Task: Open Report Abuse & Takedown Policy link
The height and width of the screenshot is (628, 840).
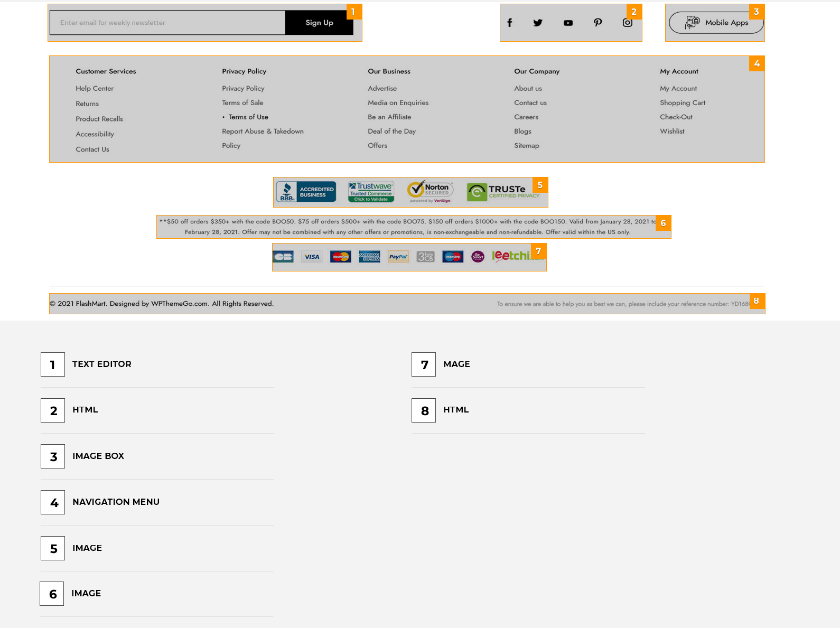Action: coord(263,138)
